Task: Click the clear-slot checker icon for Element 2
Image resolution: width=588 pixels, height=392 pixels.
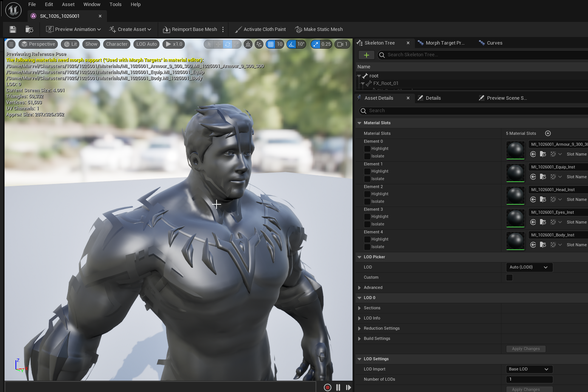Action: [553, 199]
